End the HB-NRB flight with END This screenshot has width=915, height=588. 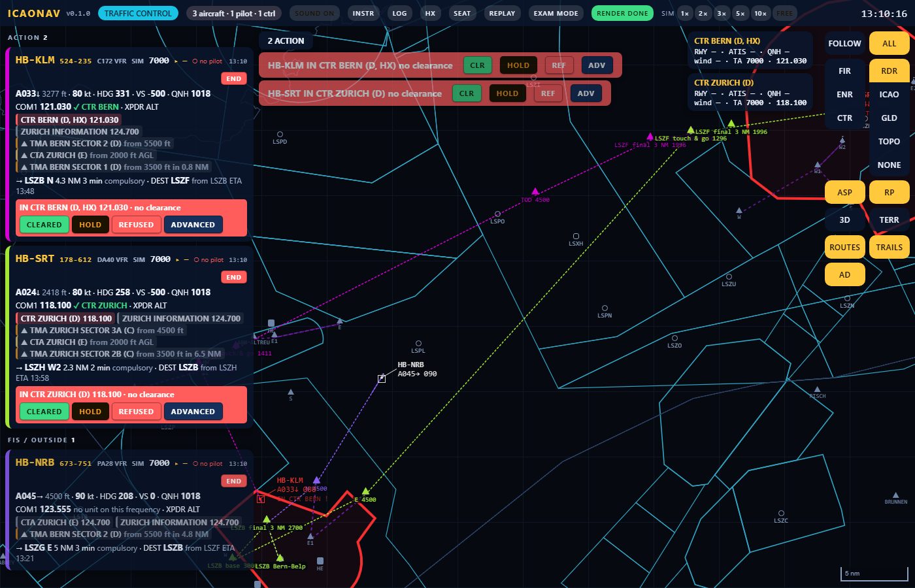[x=234, y=481]
